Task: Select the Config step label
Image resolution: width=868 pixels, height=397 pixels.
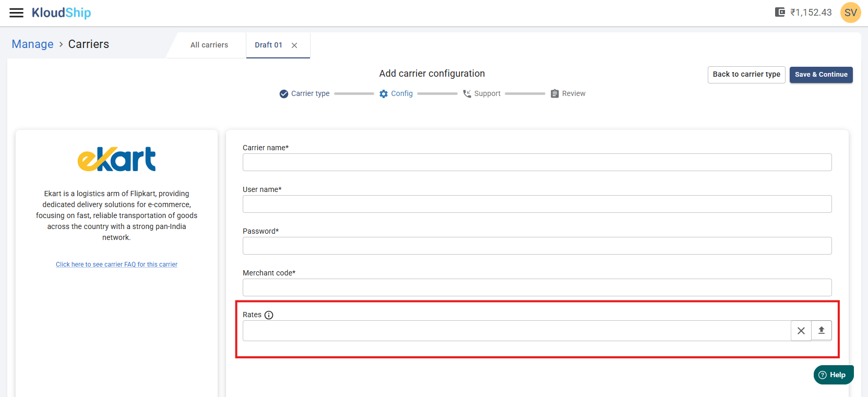Action: tap(402, 94)
